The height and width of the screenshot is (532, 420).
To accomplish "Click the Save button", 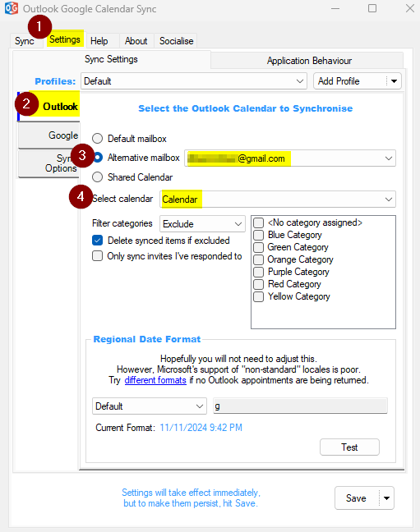I will [357, 498].
